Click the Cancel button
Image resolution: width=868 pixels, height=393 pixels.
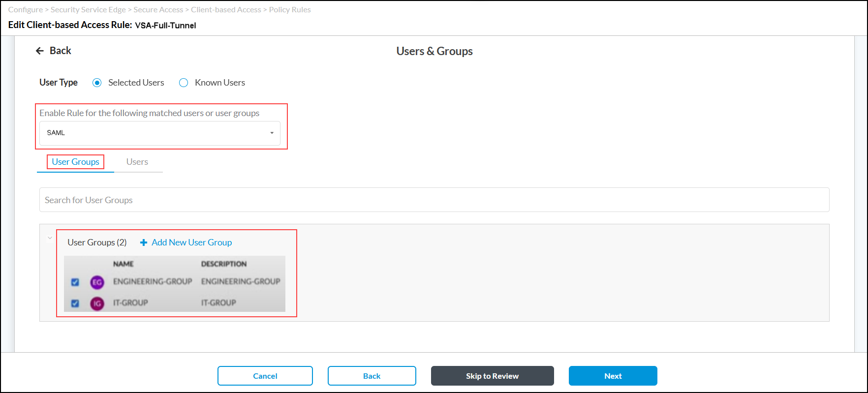[x=265, y=376]
